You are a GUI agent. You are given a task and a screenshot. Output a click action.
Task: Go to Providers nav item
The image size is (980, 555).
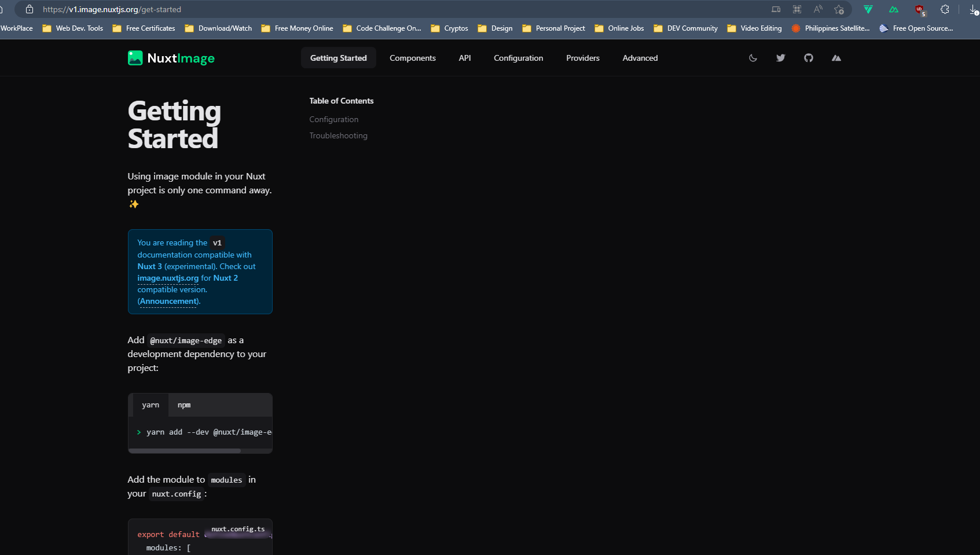pos(583,58)
